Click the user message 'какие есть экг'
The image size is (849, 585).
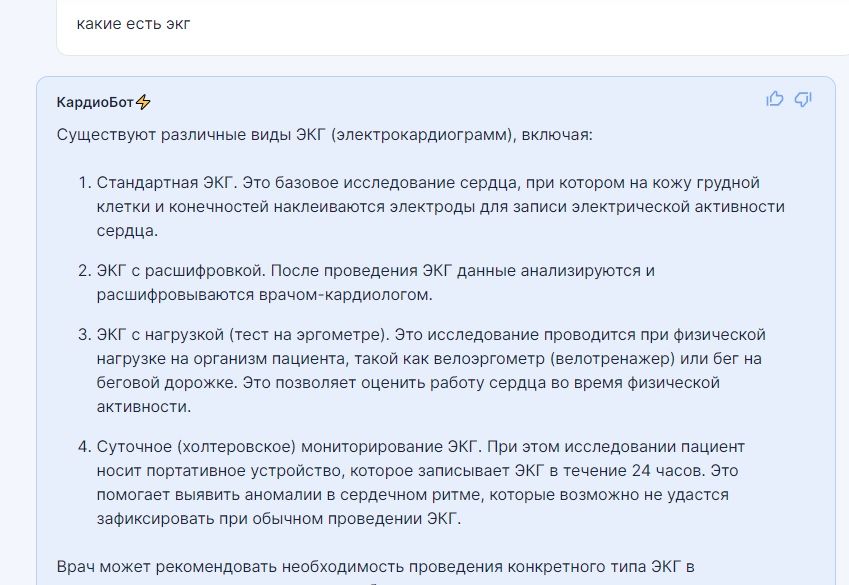pos(133,24)
